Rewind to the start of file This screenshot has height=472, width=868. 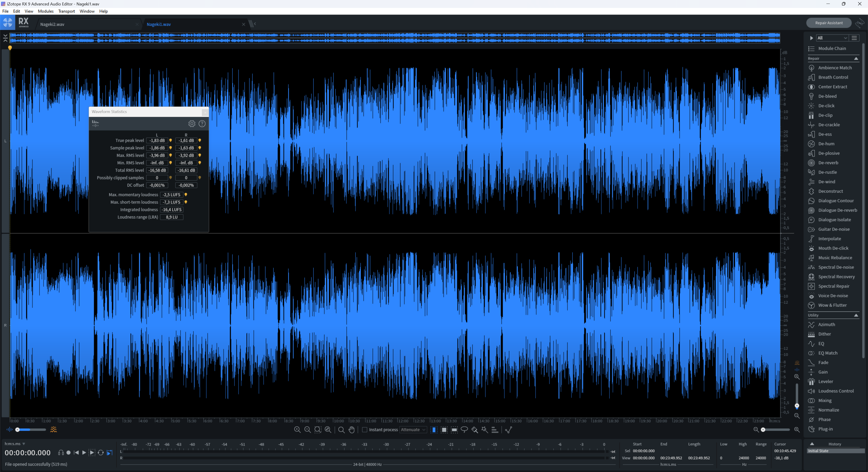pyautogui.click(x=76, y=453)
